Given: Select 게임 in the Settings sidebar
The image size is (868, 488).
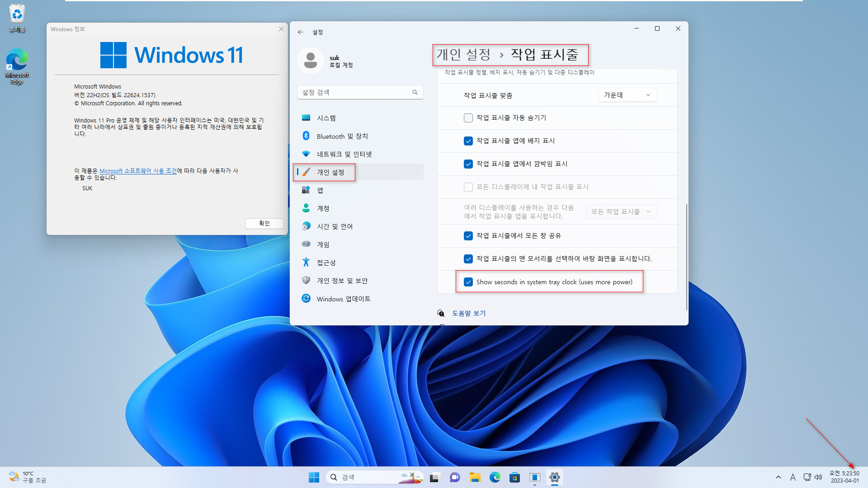Looking at the screenshot, I should [x=360, y=244].
